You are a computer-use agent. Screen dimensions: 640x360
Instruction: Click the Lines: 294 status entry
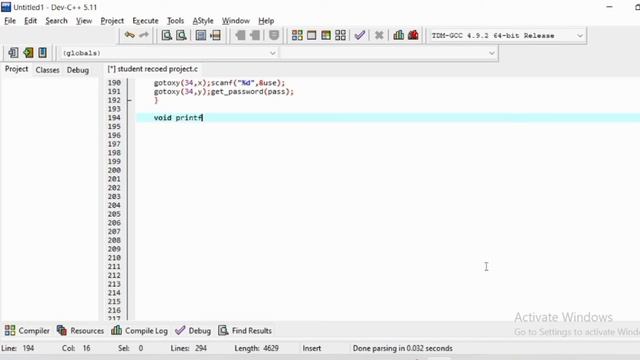(x=189, y=348)
